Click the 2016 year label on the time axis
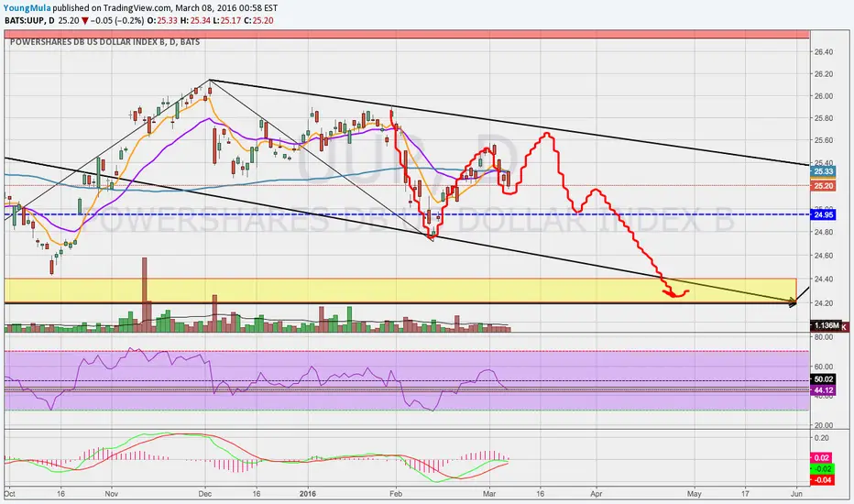 pos(308,494)
